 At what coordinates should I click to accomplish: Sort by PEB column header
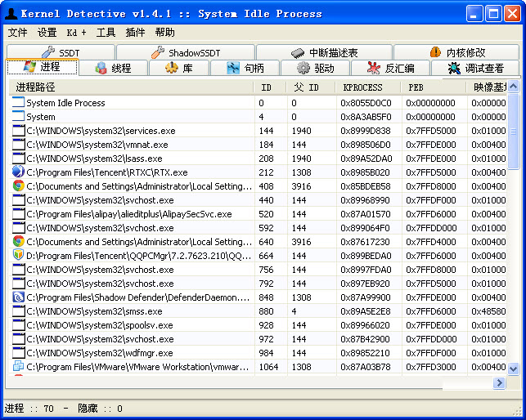point(434,87)
